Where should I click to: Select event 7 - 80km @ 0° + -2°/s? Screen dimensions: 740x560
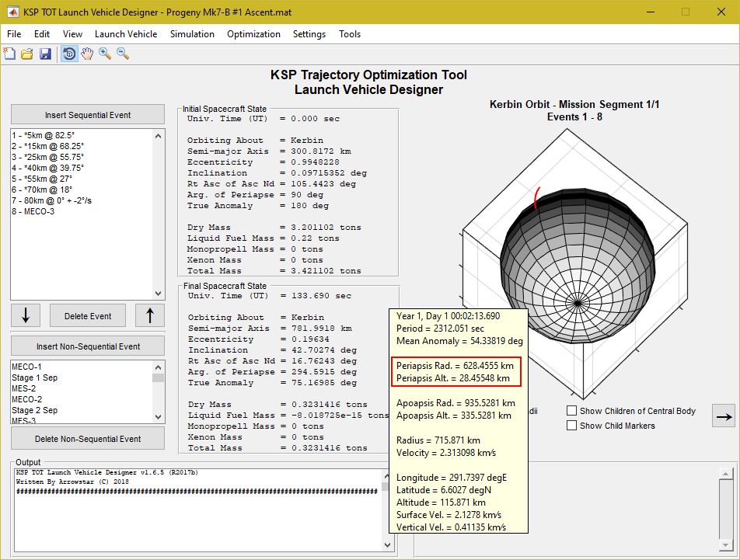click(82, 200)
